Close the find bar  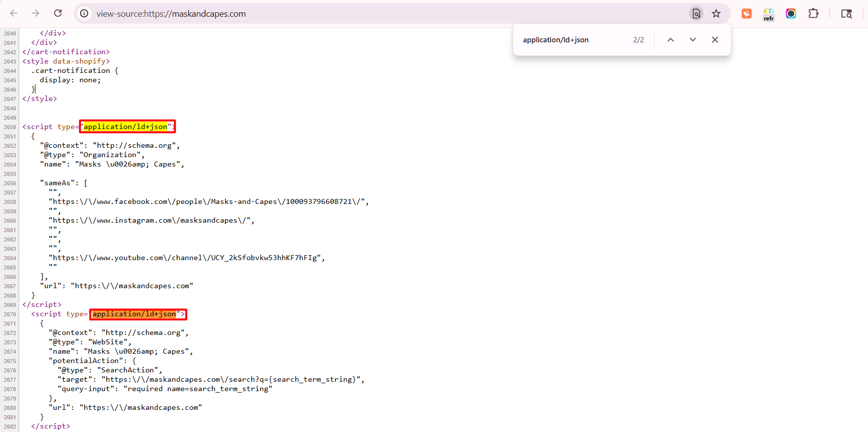[x=715, y=40]
